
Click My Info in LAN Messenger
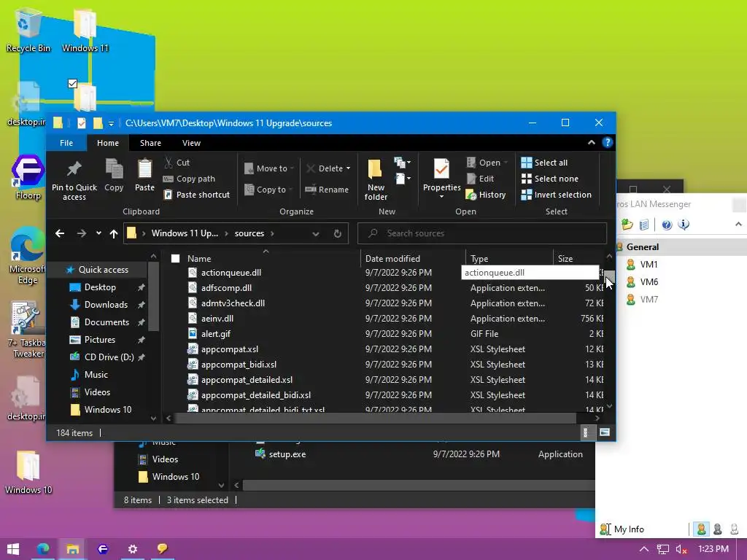pos(629,529)
